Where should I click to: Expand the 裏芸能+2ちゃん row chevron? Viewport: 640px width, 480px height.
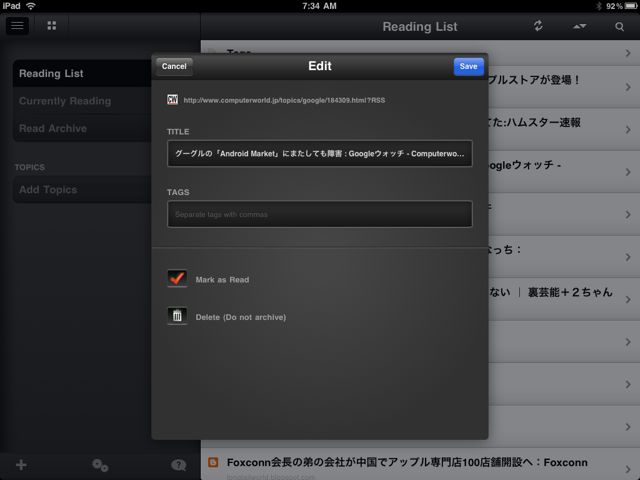pyautogui.click(x=628, y=300)
